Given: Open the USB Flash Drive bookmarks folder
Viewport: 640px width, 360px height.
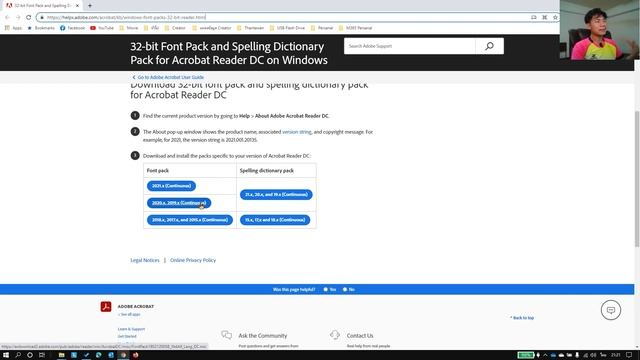Looking at the screenshot, I should pyautogui.click(x=288, y=28).
